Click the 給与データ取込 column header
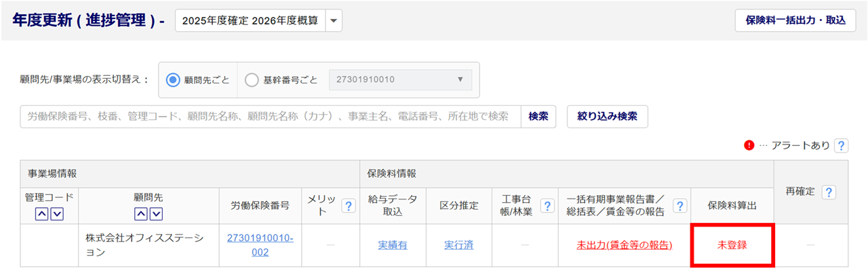 [393, 205]
